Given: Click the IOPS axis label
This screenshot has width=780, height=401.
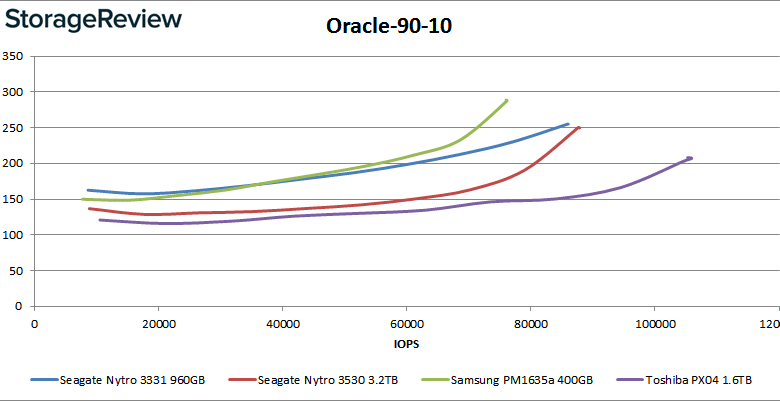Looking at the screenshot, I should [406, 344].
